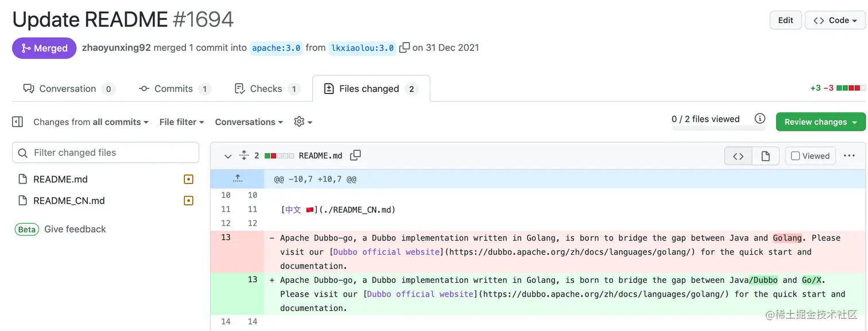Focus the Filter changed files input
This screenshot has height=331, width=868.
click(x=106, y=153)
